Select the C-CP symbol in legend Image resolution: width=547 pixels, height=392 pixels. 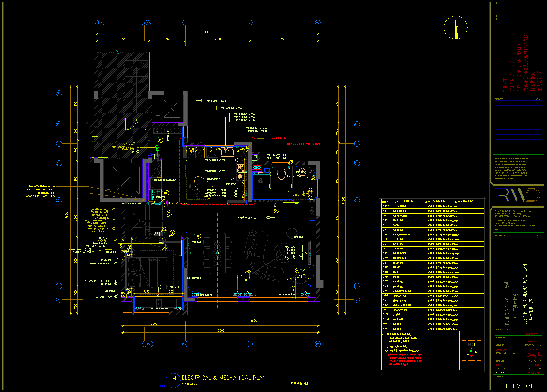pyautogui.click(x=385, y=277)
